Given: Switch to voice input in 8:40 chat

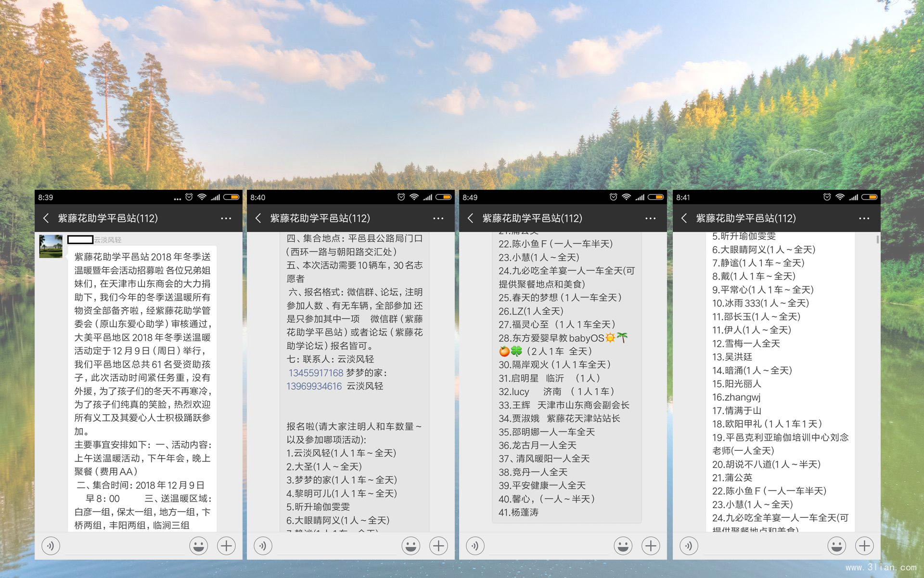Looking at the screenshot, I should point(263,546).
